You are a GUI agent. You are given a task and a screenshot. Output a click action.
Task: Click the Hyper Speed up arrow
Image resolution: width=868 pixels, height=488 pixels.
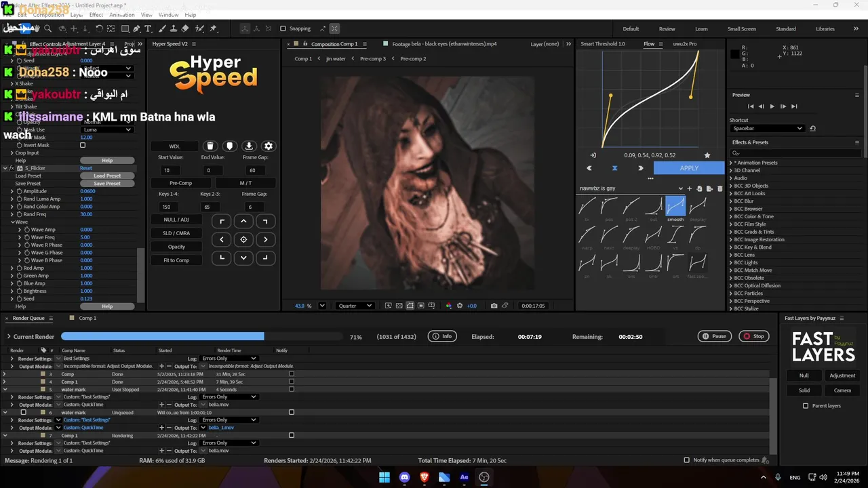[243, 221]
